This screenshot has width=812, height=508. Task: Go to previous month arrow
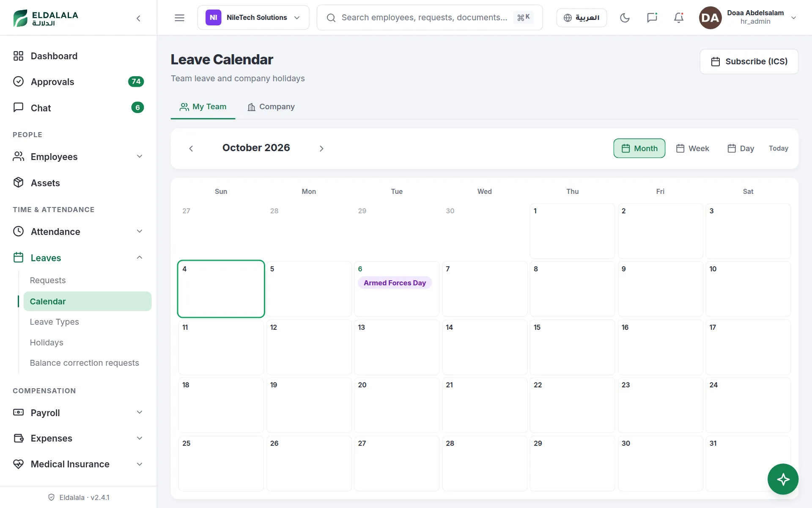click(x=191, y=149)
